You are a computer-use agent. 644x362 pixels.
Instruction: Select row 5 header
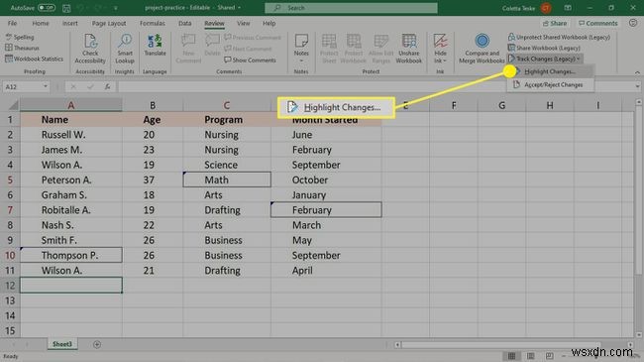[10, 180]
